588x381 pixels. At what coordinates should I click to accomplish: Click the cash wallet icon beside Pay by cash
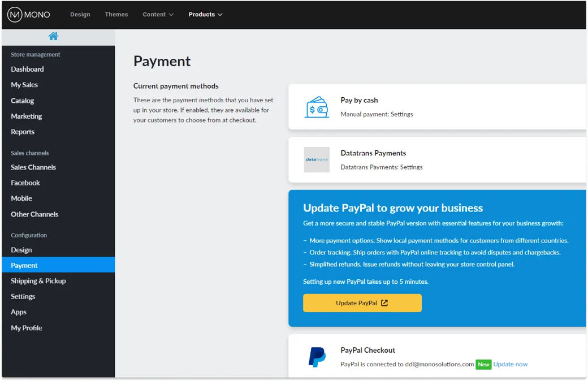[317, 107]
